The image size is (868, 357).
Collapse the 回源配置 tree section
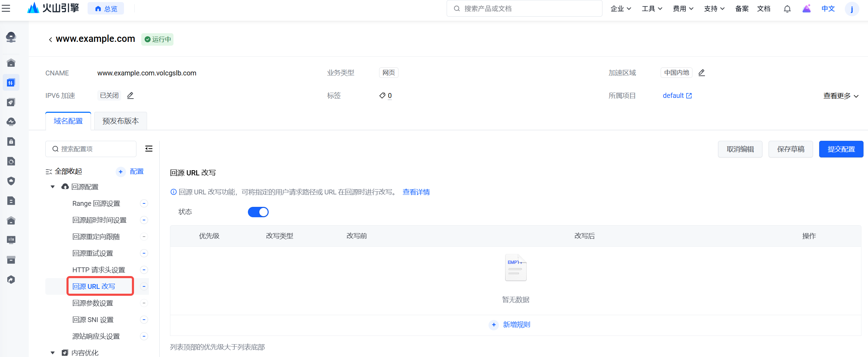coord(53,187)
